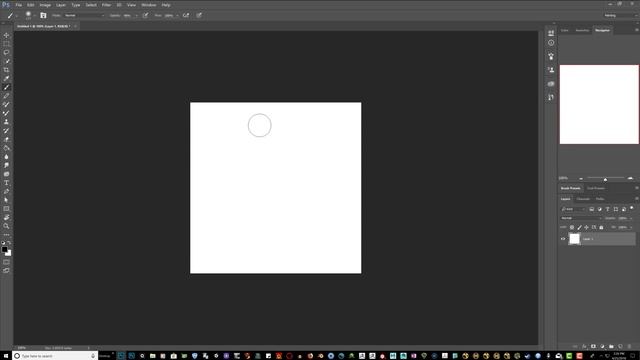Screen dimensions: 640x360
Task: Toggle layer filtering switch in Layers panel
Action: coord(632,208)
